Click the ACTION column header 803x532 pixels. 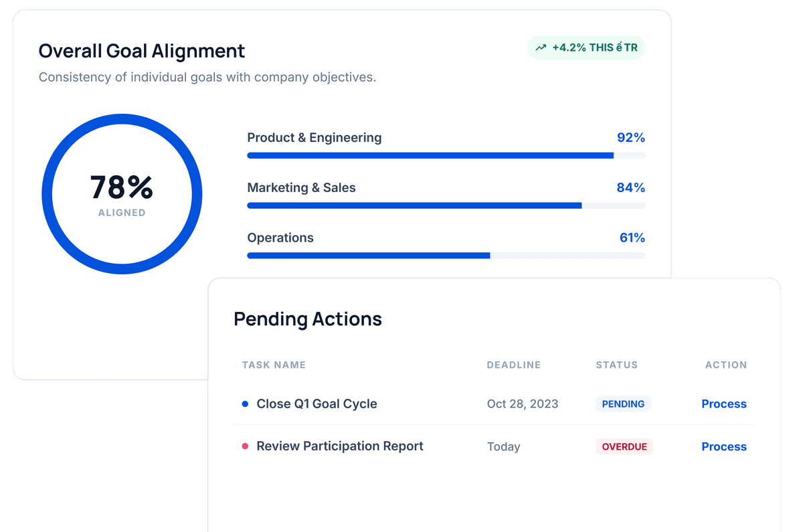click(x=725, y=365)
